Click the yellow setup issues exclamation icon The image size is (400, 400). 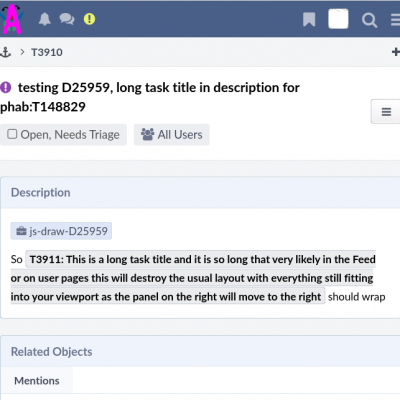(x=89, y=19)
